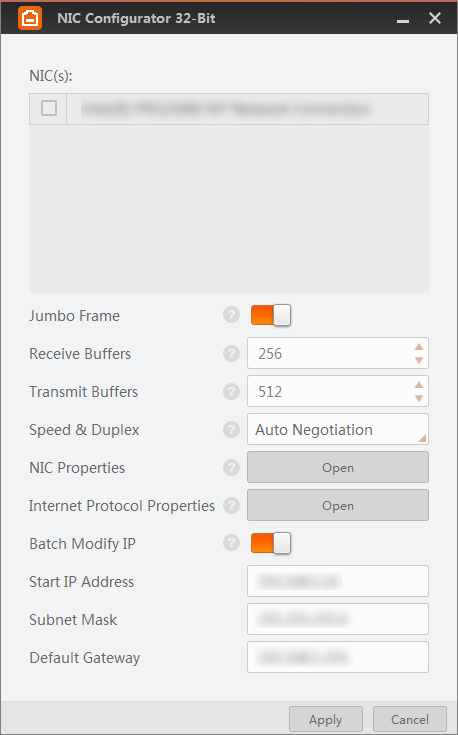
Task: Show help for Speed & Duplex
Action: [231, 429]
